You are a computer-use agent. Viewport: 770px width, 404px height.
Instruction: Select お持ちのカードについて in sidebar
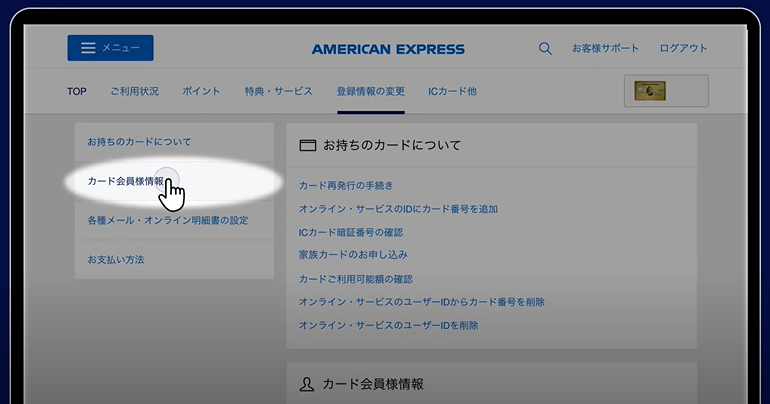click(139, 142)
